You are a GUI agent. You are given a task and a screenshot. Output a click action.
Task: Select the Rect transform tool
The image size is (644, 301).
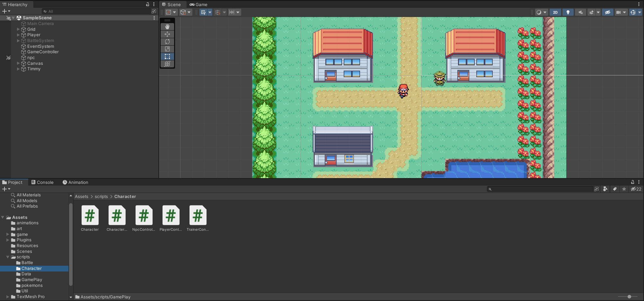coord(167,56)
